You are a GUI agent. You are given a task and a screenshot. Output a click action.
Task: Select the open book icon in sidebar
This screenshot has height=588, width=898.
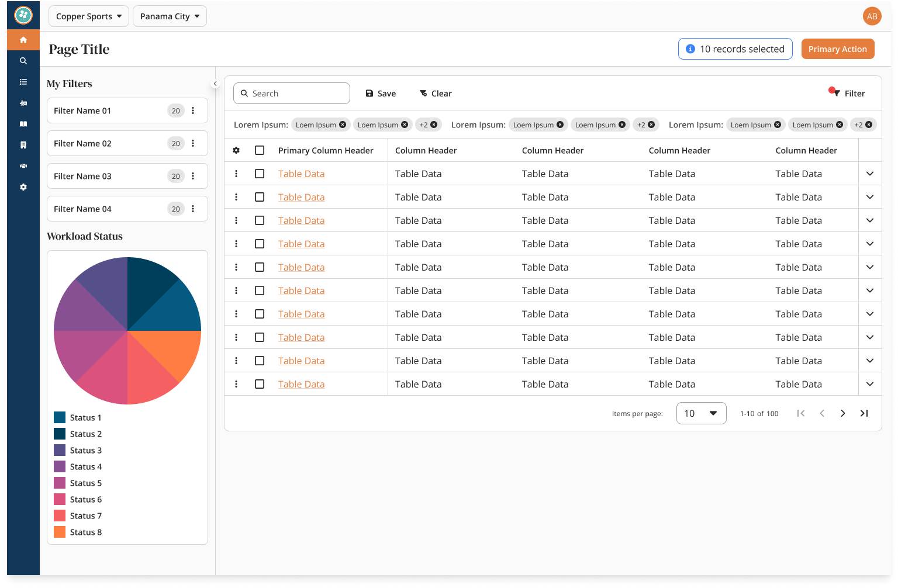(23, 124)
